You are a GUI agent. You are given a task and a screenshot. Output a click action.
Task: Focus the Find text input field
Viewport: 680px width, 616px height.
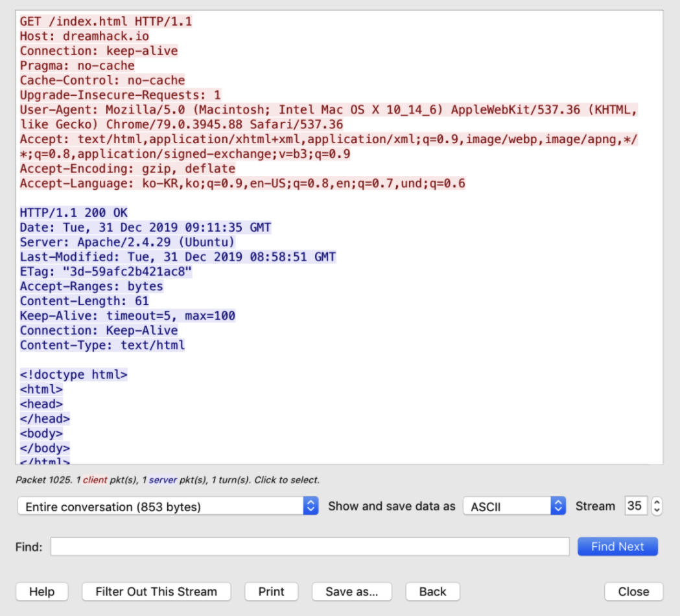(x=310, y=547)
